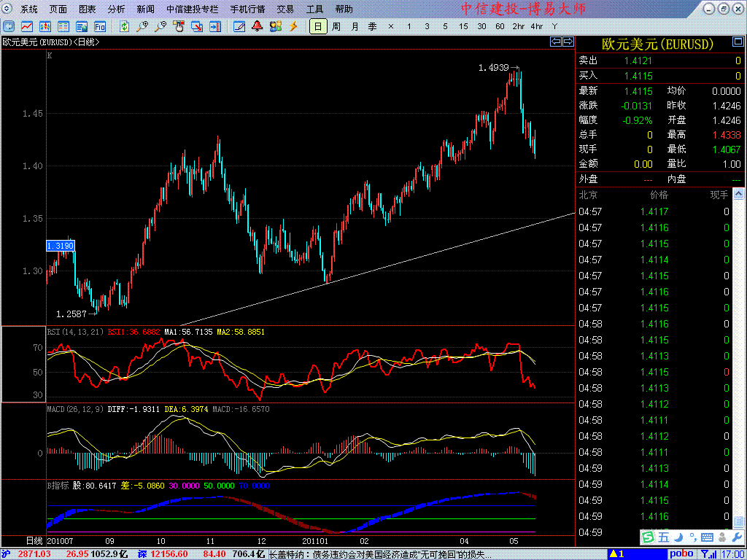The image size is (747, 560).
Task: Click the yellow triangle alert status indicator
Action: (614, 554)
